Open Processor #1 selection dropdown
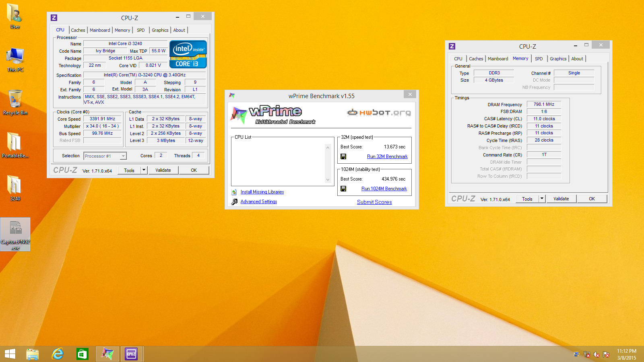 [105, 156]
